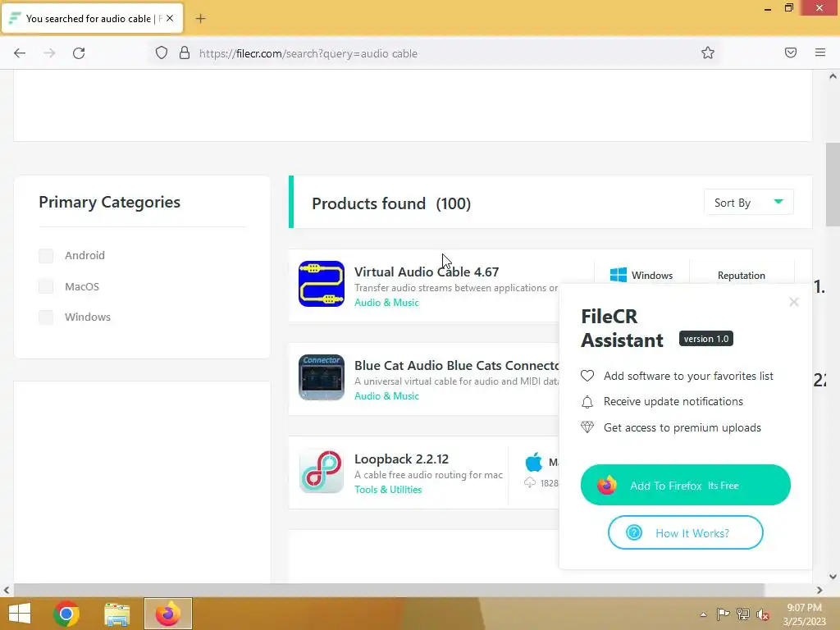Open Tools & Utilities category under Loopback
This screenshot has width=840, height=630.
tap(388, 490)
